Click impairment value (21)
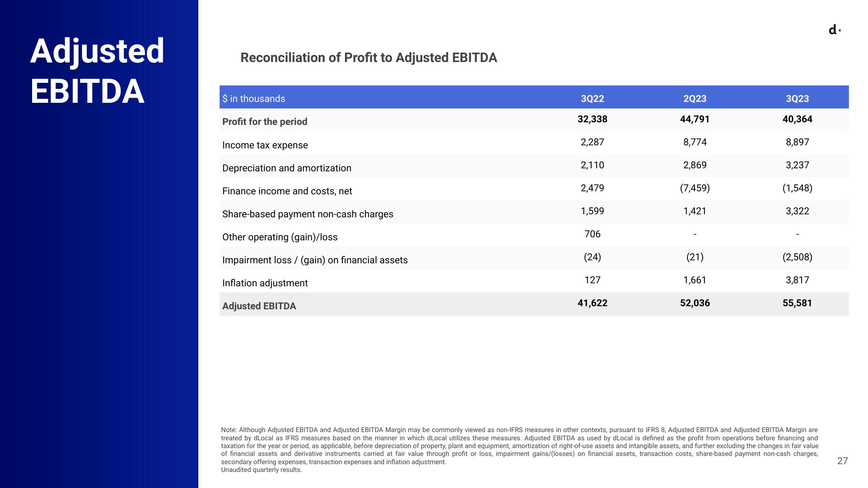 pos(695,257)
